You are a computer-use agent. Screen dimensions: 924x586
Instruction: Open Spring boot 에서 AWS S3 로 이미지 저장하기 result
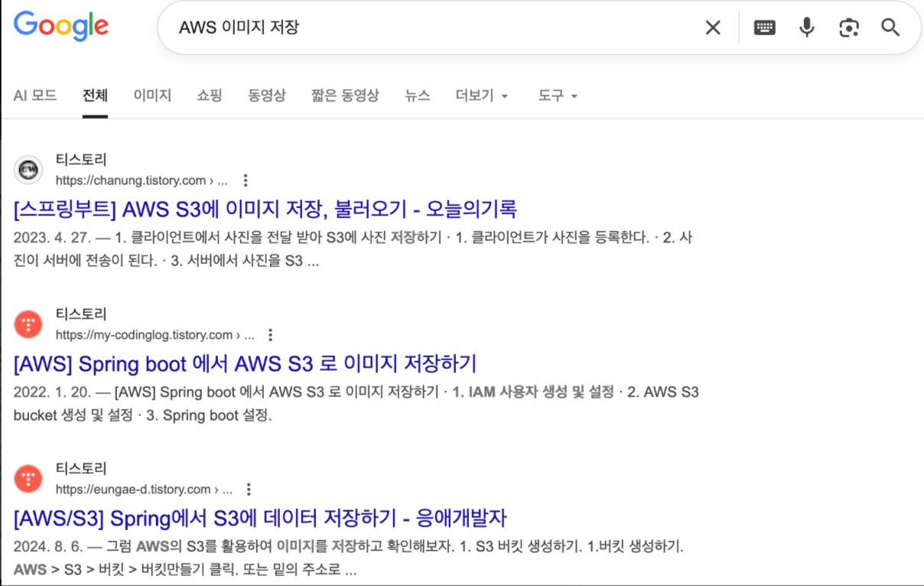point(245,363)
